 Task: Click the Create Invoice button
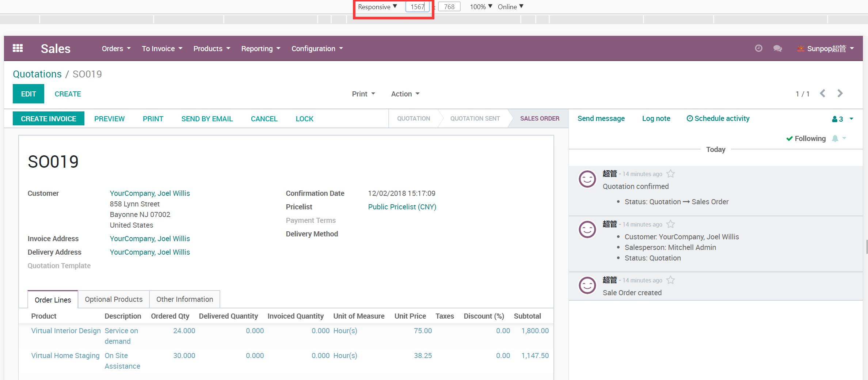[49, 119]
